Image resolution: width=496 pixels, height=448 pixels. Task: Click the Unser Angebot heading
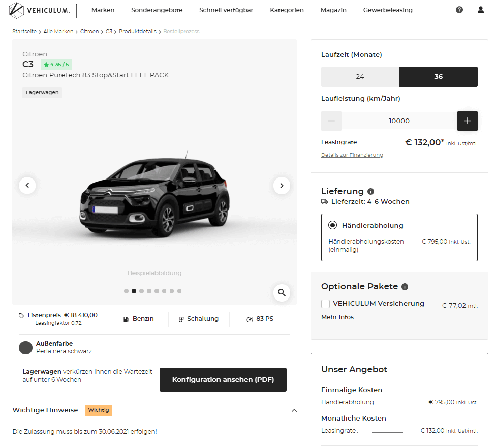click(354, 370)
